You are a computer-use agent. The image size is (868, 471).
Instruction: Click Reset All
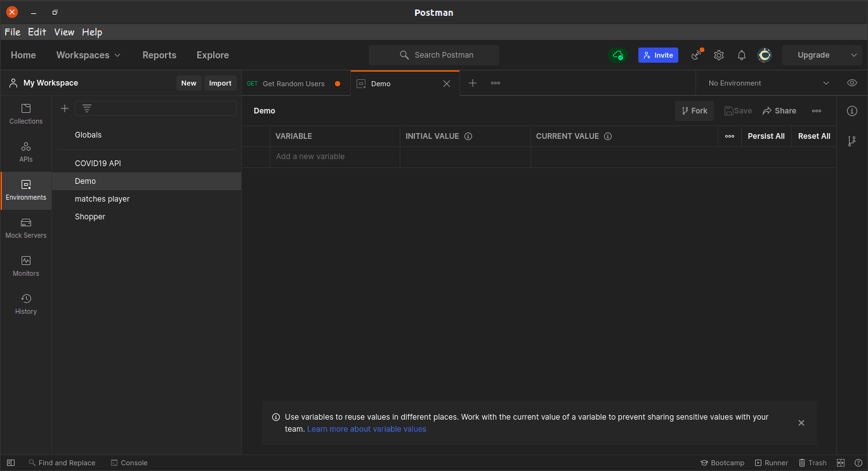point(814,136)
